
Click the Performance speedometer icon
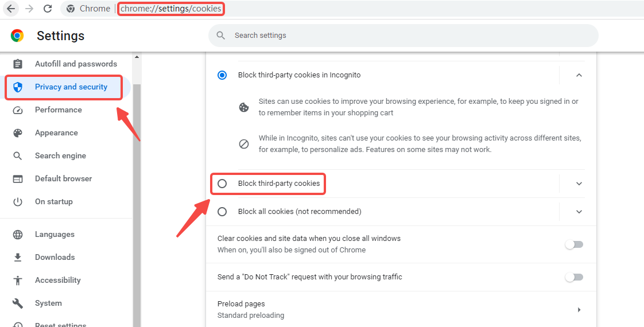[18, 110]
